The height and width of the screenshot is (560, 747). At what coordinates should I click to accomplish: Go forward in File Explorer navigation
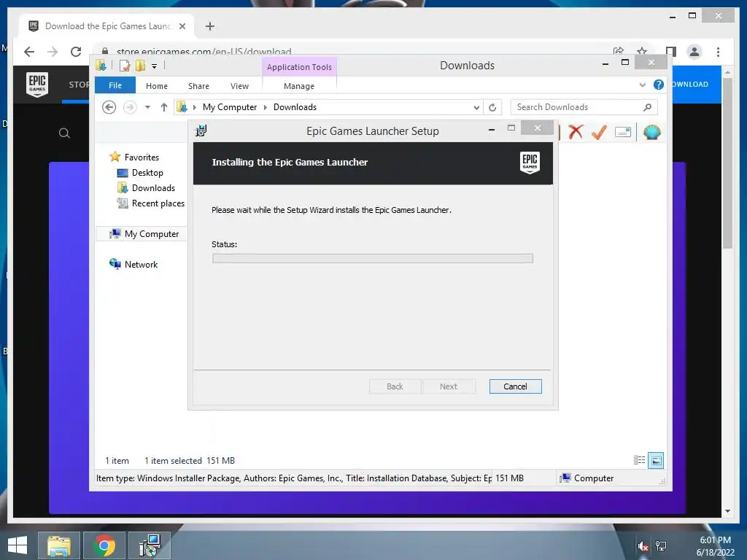(x=130, y=107)
